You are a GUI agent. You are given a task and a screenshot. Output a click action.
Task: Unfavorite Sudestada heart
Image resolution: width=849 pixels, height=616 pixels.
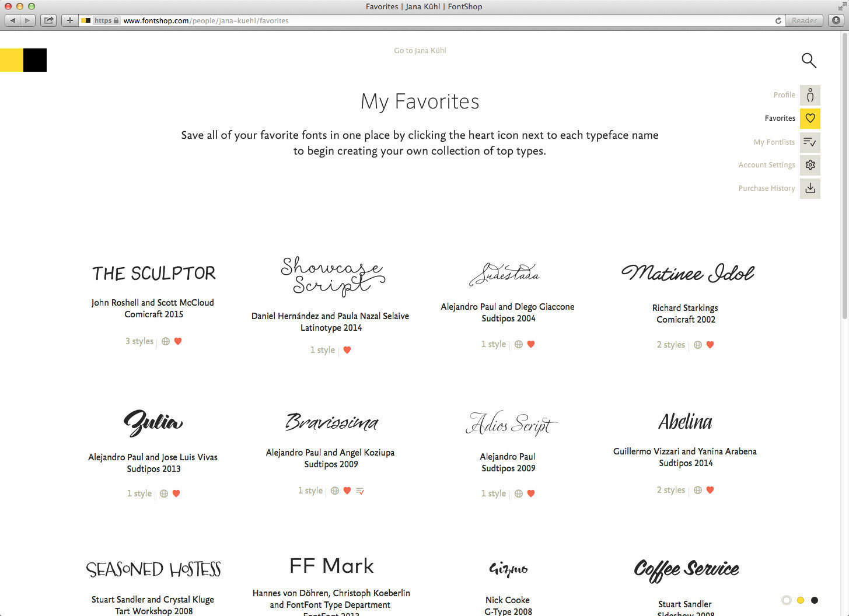click(531, 344)
